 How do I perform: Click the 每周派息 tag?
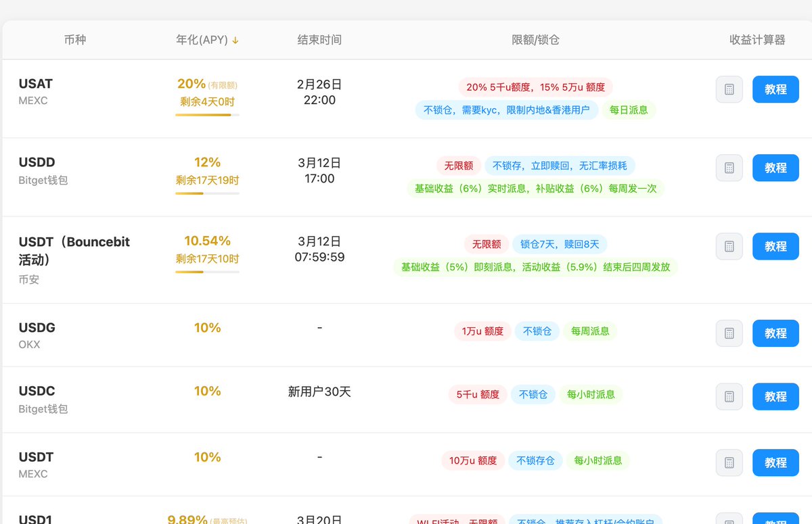(590, 331)
